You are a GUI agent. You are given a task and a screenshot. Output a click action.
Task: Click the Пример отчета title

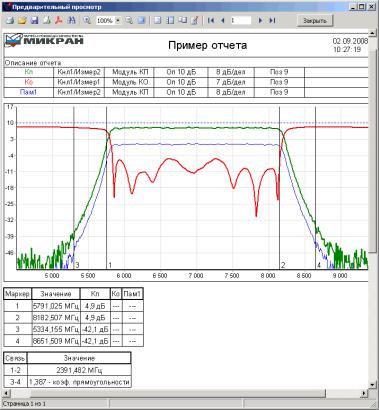207,45
